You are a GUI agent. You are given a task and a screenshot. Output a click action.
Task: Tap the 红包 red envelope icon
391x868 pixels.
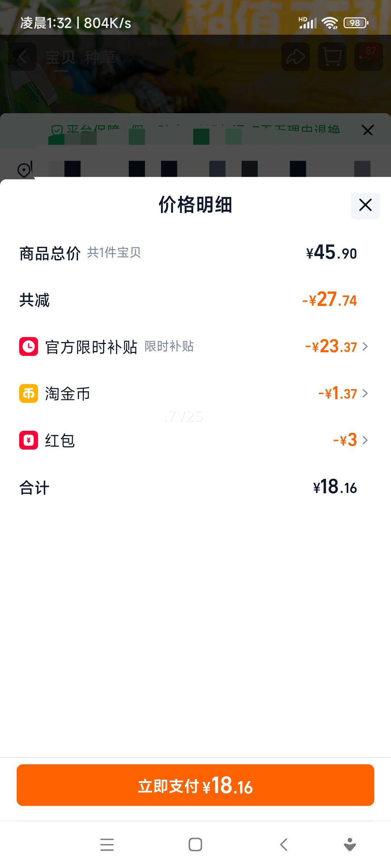[x=29, y=440]
